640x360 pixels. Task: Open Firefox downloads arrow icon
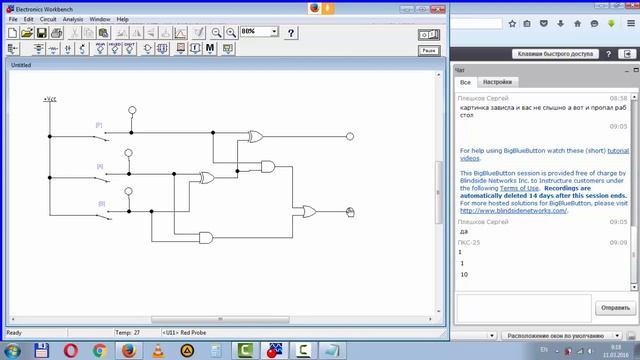(x=560, y=24)
